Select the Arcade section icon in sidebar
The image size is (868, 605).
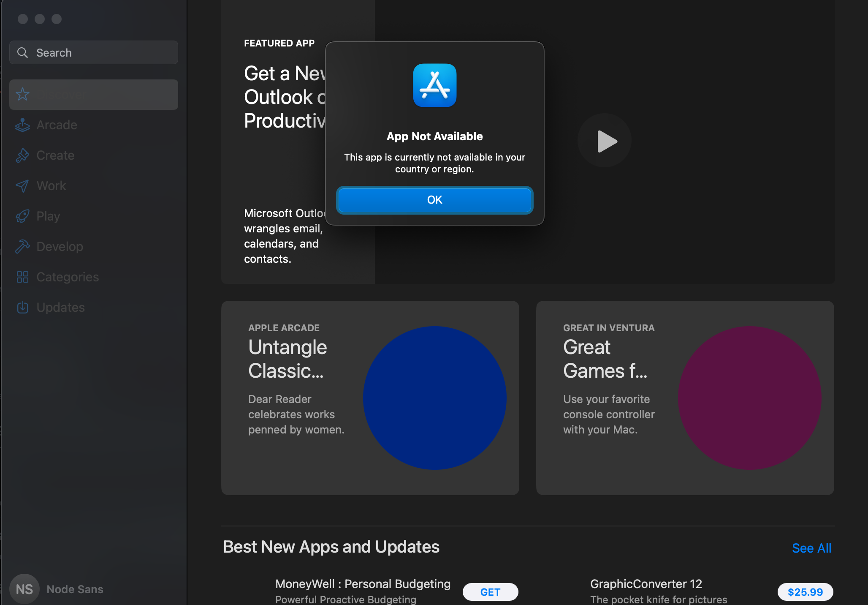tap(22, 125)
